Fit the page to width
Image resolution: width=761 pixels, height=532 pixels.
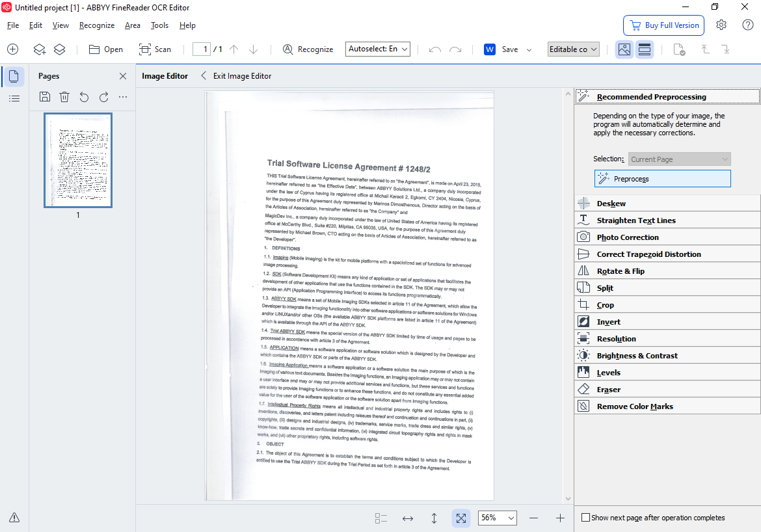(408, 518)
